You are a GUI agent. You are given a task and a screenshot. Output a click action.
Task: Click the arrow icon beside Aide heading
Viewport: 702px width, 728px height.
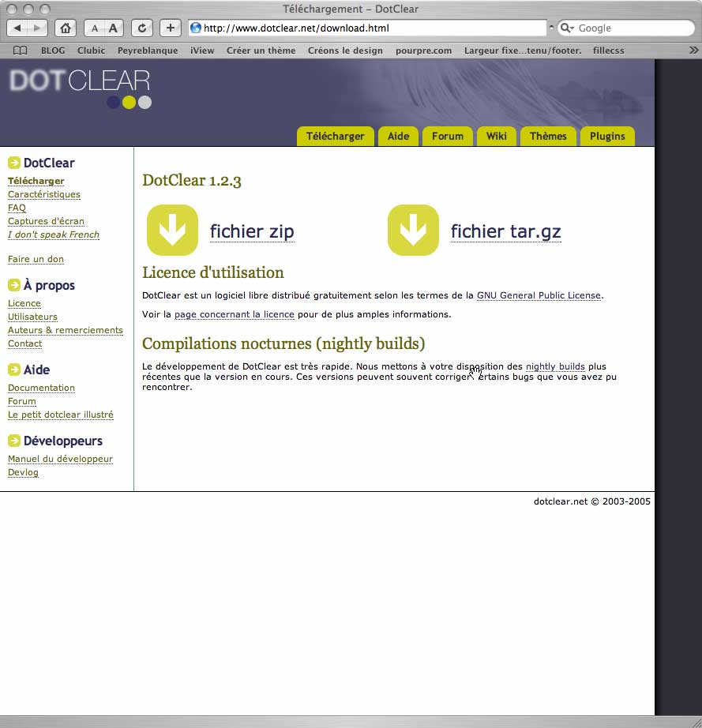[x=14, y=370]
